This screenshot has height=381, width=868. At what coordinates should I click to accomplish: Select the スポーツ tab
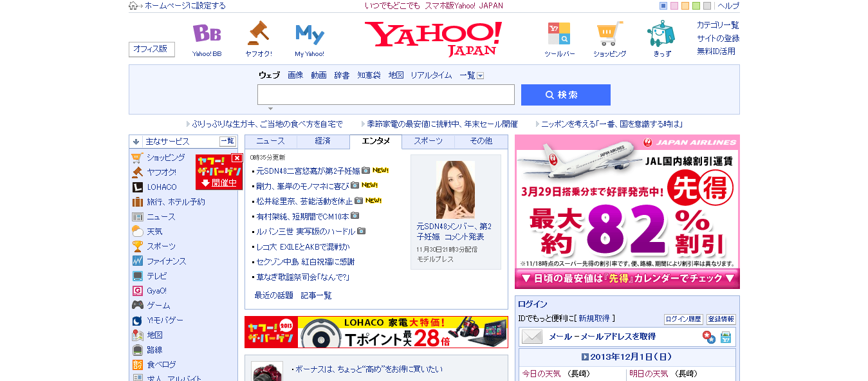point(429,141)
